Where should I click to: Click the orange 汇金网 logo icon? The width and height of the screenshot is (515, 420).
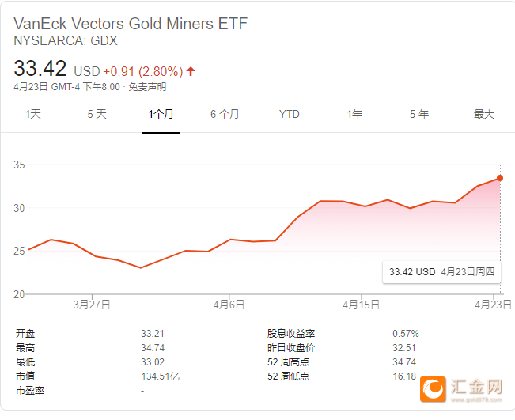[434, 387]
